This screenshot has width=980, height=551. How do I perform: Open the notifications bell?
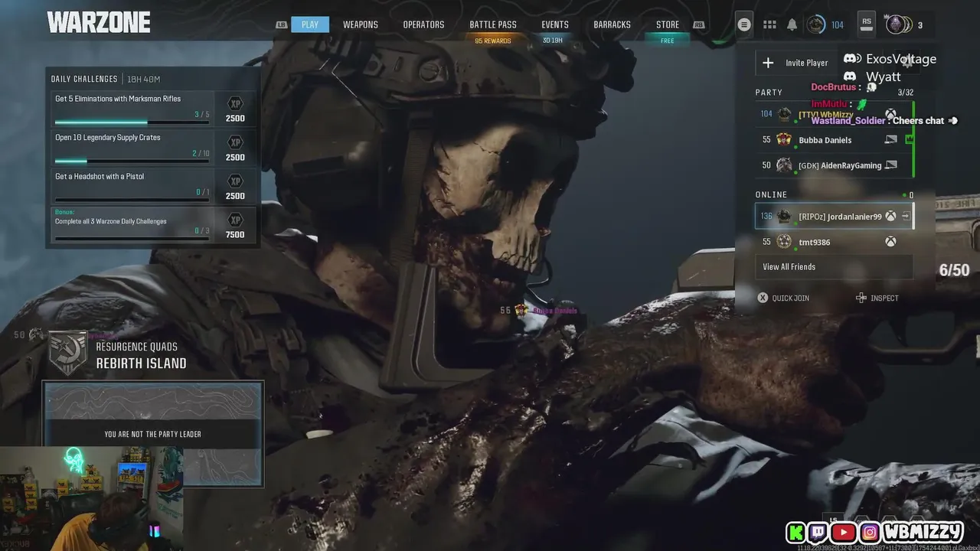(792, 24)
